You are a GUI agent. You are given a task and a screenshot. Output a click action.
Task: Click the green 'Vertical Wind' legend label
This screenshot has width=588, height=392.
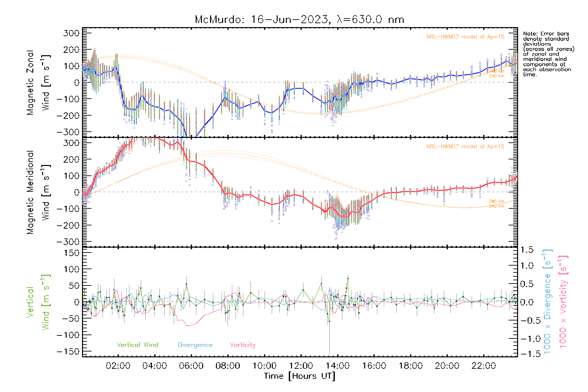tap(137, 345)
